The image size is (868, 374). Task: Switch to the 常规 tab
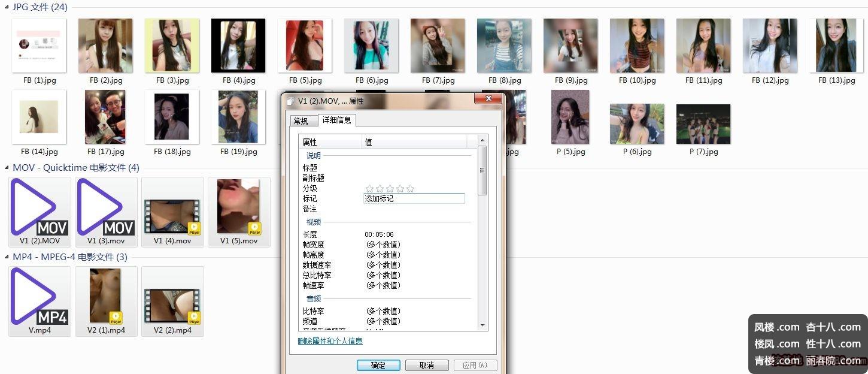point(301,121)
